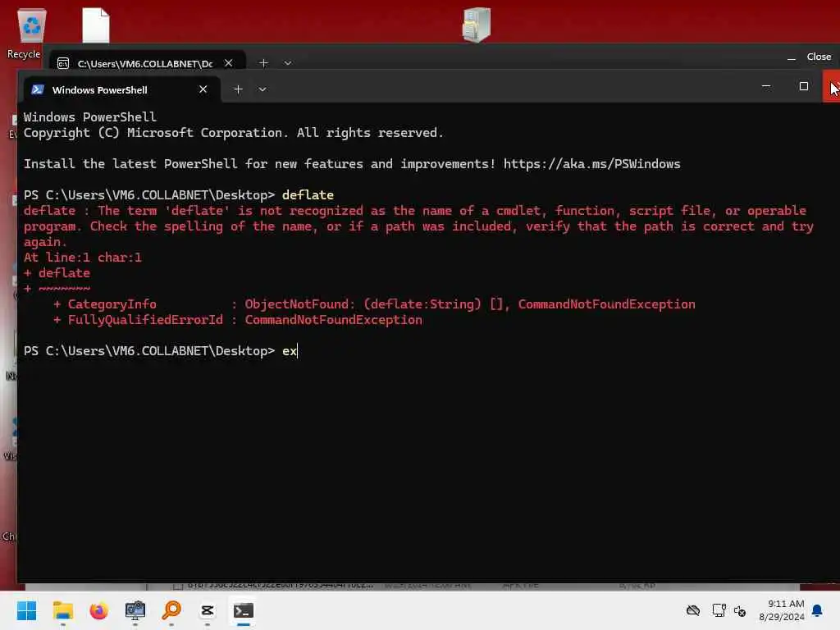Open tab dropdown in background terminal window

[288, 63]
